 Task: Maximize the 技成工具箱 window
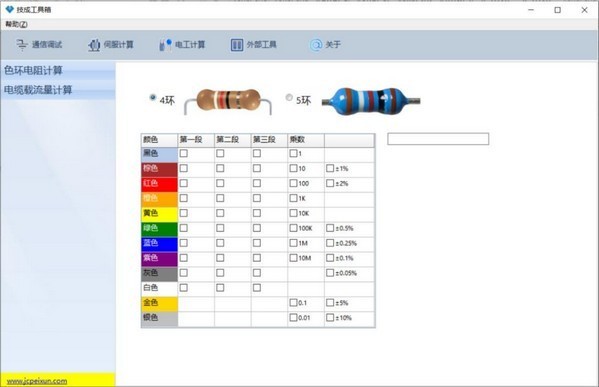click(558, 10)
